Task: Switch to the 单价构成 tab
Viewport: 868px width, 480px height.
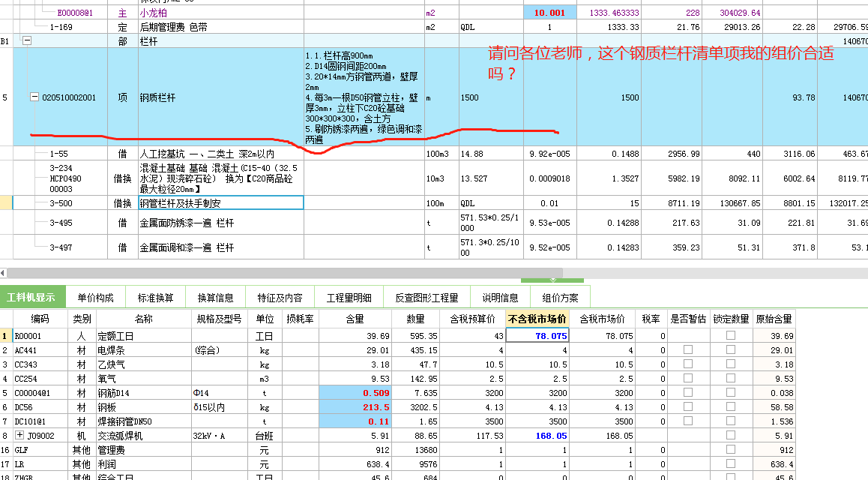Action: point(95,297)
